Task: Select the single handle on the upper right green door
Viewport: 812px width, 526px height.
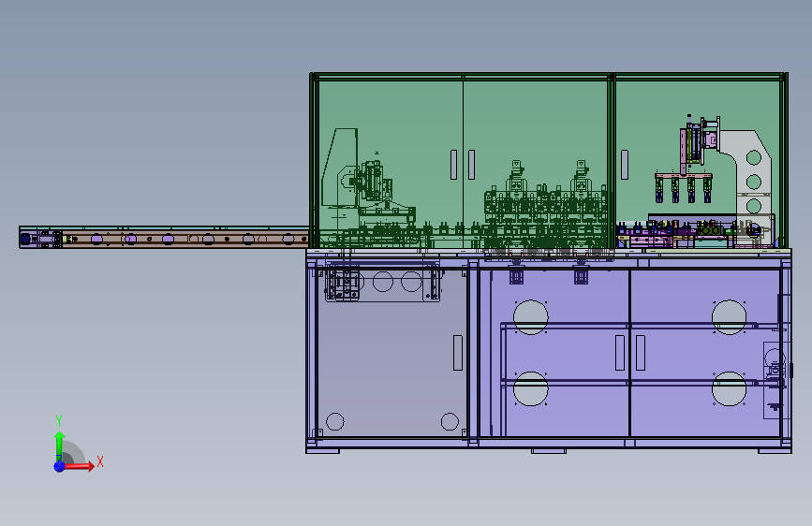Action: (x=625, y=165)
